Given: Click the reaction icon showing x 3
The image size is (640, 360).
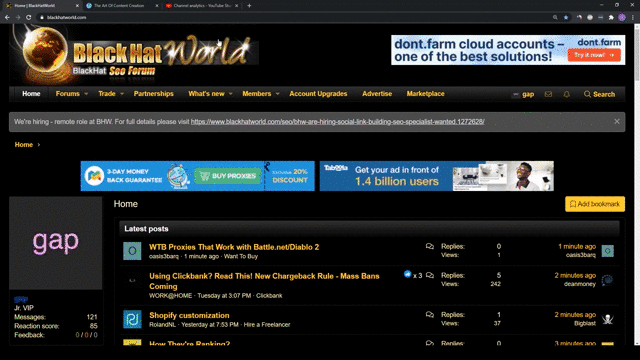Looking at the screenshot, I should [x=407, y=274].
